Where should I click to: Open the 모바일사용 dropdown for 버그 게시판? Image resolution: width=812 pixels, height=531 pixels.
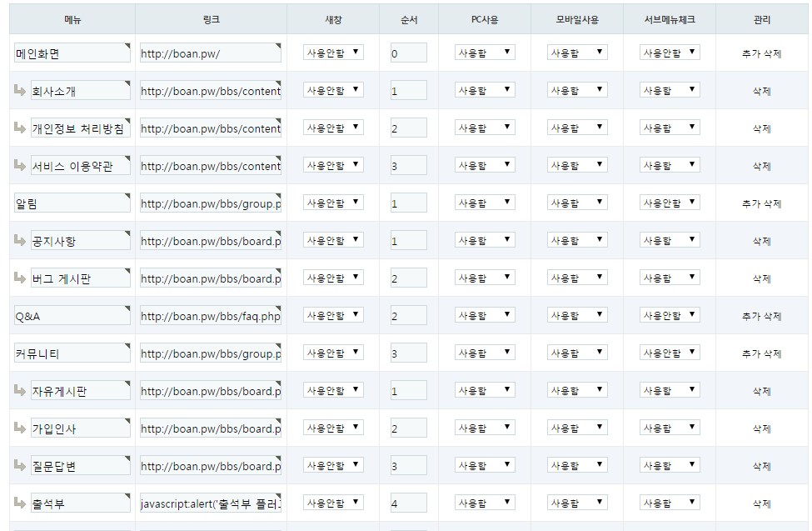tap(577, 278)
